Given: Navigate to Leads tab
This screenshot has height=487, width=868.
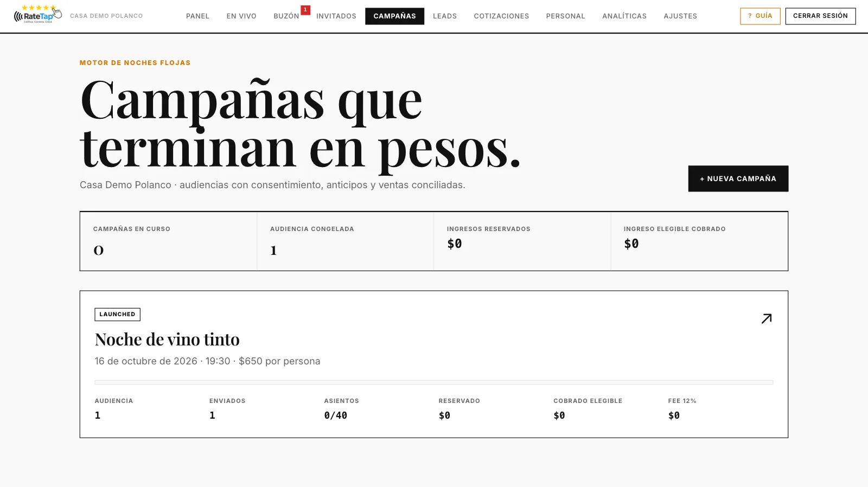Looking at the screenshot, I should [445, 16].
